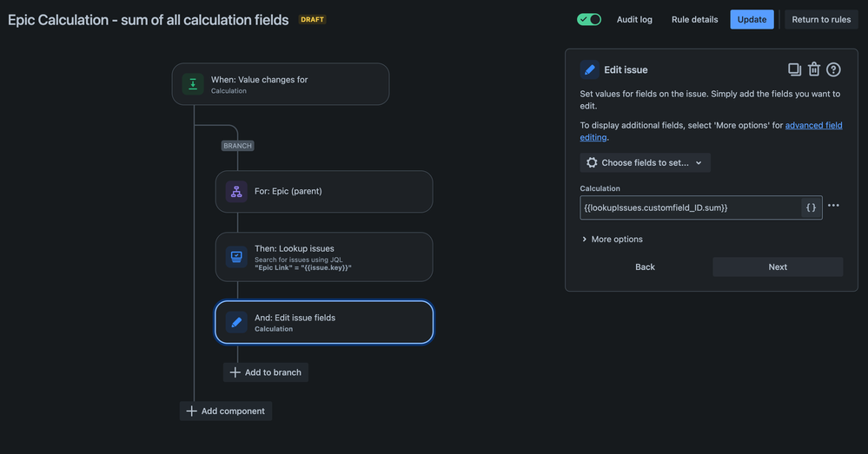
Task: Open the Choose fields to set dropdown
Action: pos(645,162)
